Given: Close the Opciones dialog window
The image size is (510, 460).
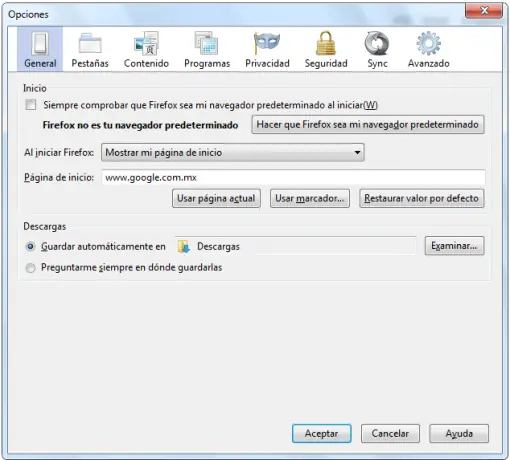Looking at the screenshot, I should tap(484, 11).
